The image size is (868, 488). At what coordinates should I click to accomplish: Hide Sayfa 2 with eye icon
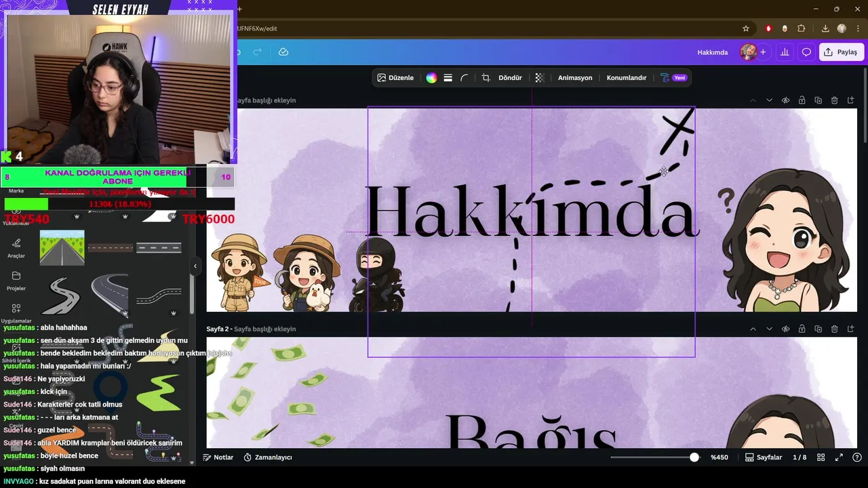coord(785,329)
